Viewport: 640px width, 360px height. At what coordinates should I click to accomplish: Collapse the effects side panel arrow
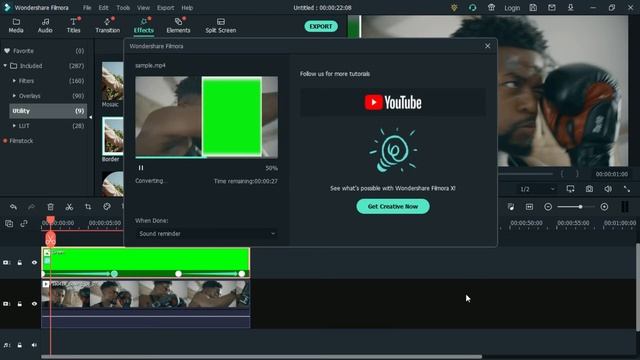[91, 118]
